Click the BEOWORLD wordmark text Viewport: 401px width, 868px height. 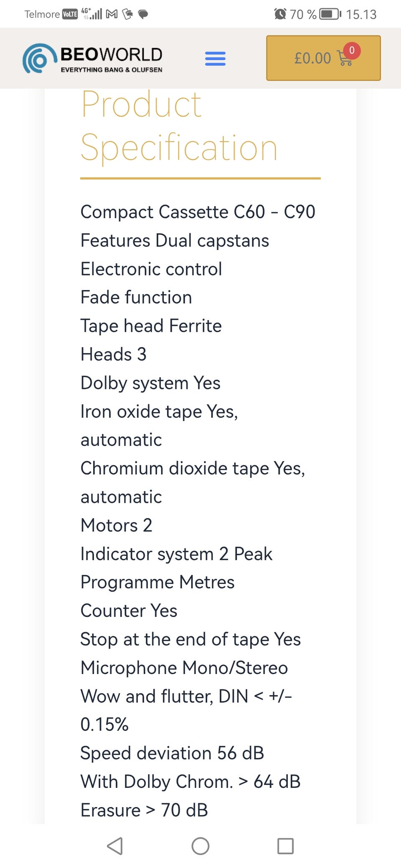coord(111,54)
